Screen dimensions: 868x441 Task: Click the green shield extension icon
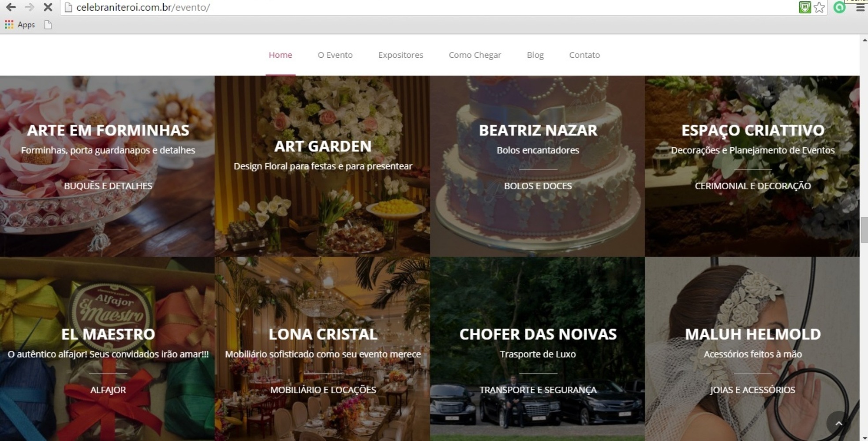tap(804, 7)
